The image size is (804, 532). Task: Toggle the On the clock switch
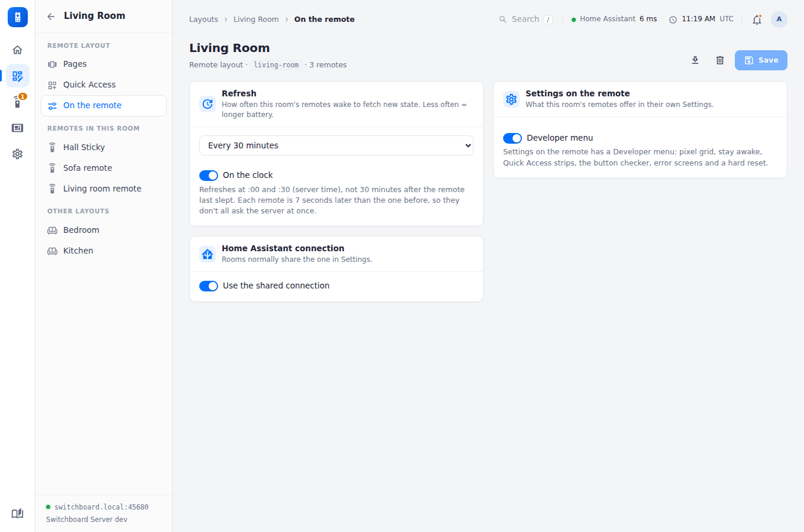pos(209,176)
